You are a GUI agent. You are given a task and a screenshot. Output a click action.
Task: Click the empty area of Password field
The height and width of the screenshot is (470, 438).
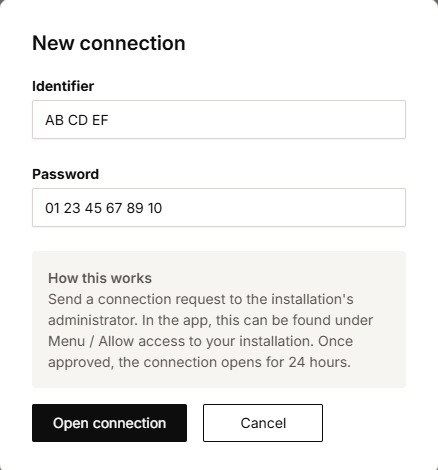[x=283, y=207]
